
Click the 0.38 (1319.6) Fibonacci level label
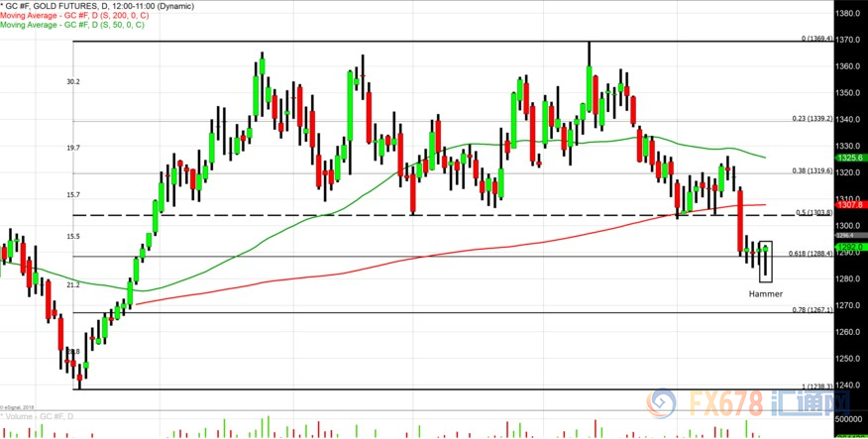coord(812,169)
